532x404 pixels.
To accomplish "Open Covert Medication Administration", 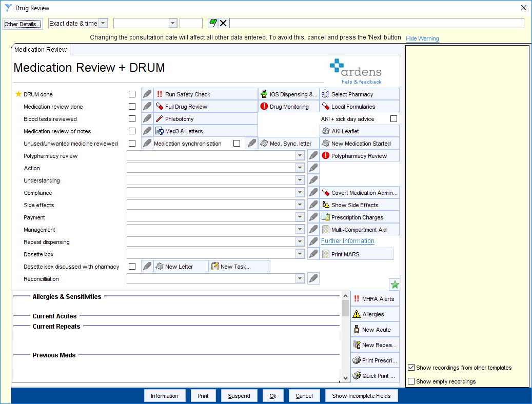I will pos(359,192).
